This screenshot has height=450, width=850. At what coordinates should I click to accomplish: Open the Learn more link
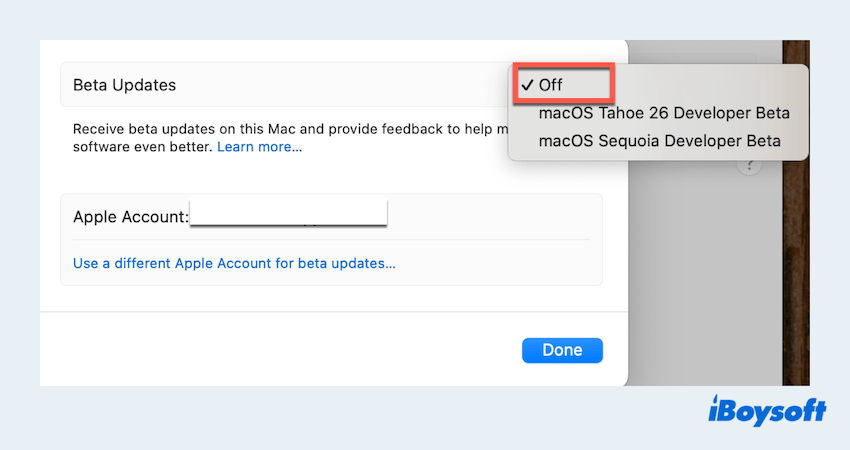[259, 147]
